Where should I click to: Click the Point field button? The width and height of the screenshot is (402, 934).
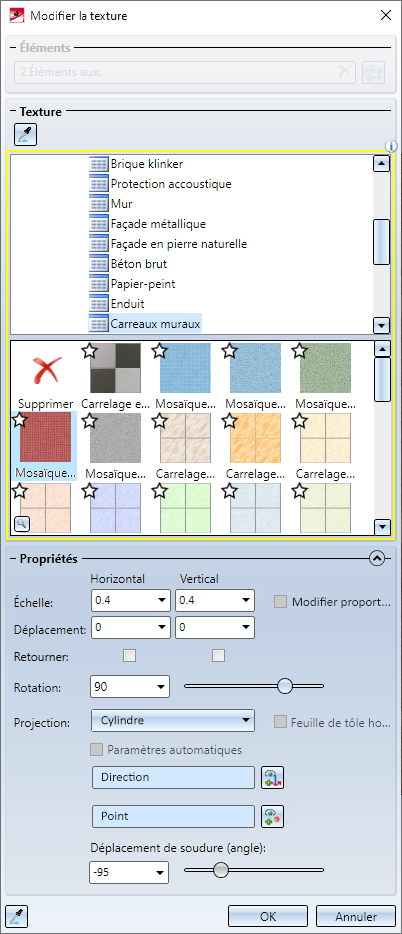pyautogui.click(x=173, y=816)
